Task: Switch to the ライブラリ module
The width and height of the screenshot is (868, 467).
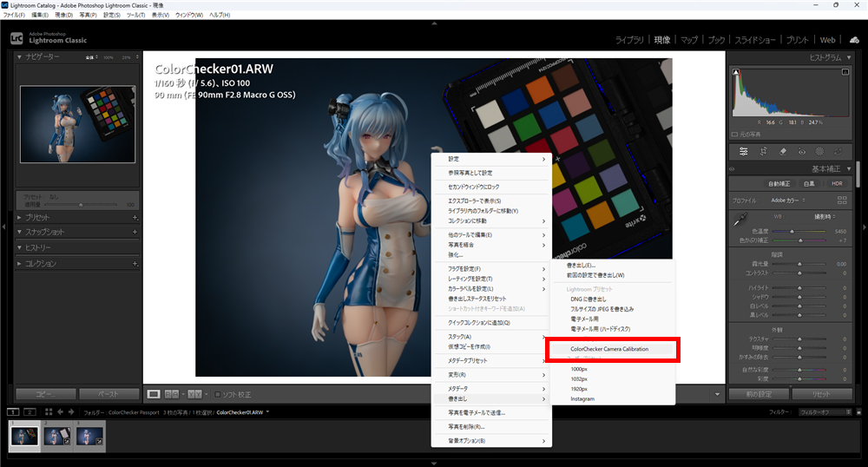Action: click(629, 40)
